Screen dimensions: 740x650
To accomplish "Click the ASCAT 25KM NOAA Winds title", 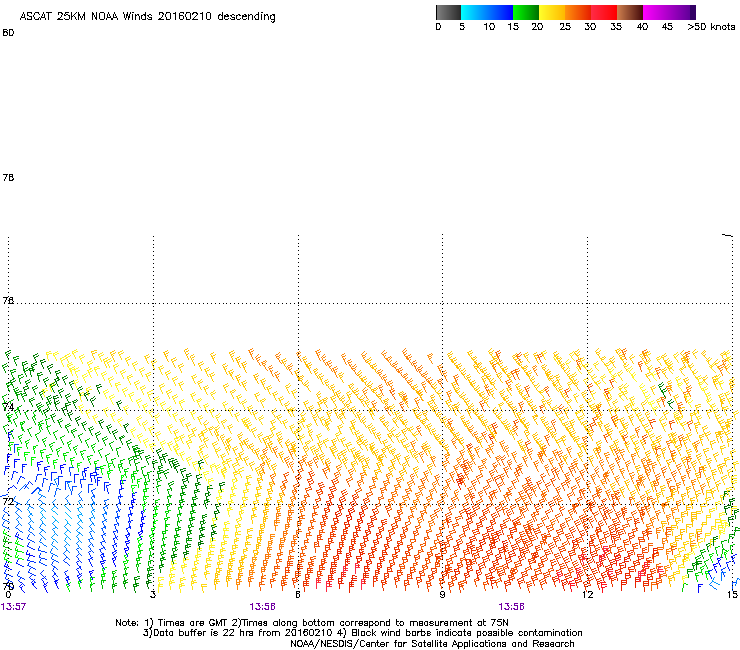I will click(147, 17).
